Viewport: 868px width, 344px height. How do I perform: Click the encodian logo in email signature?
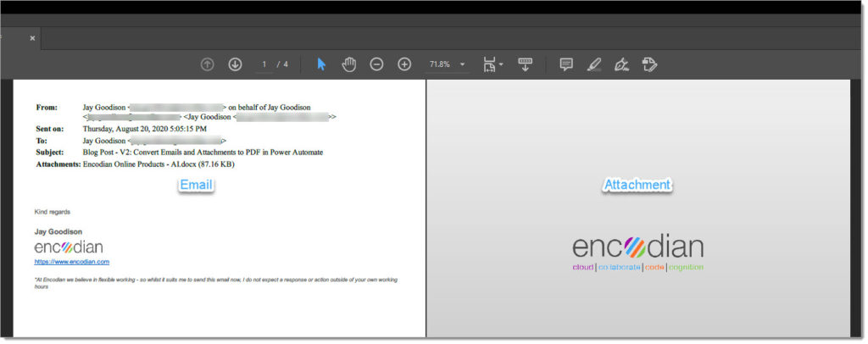69,247
